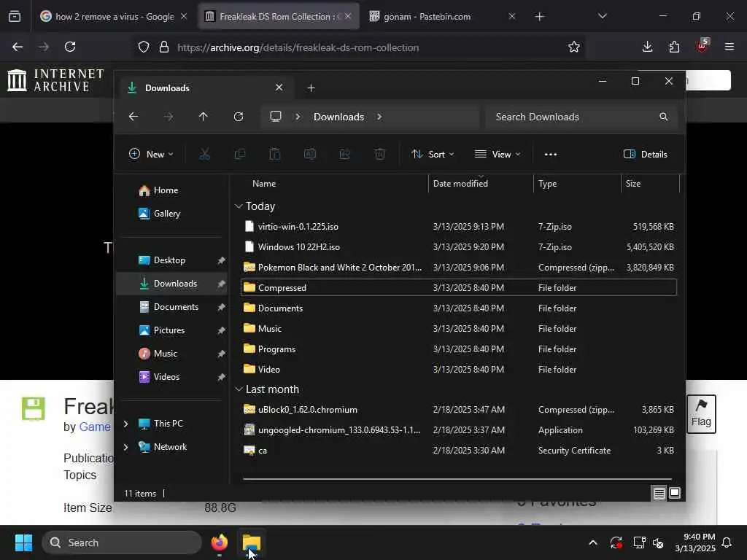Close the Downloads Explorer tab
The image size is (747, 560).
(x=279, y=87)
